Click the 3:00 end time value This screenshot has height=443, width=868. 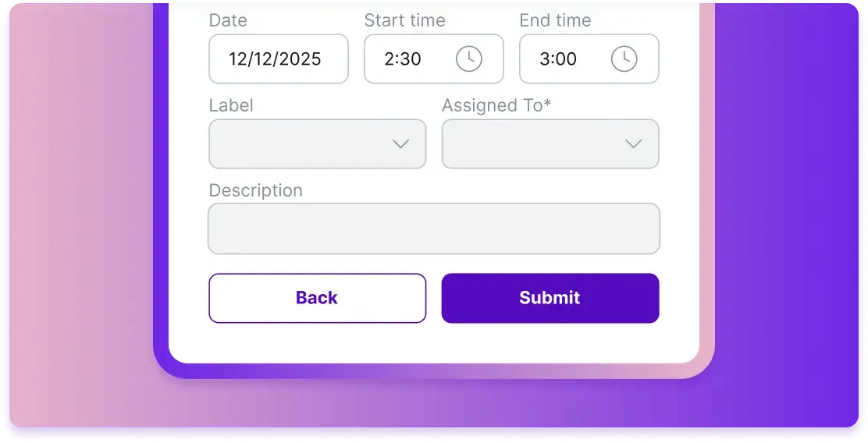click(558, 59)
